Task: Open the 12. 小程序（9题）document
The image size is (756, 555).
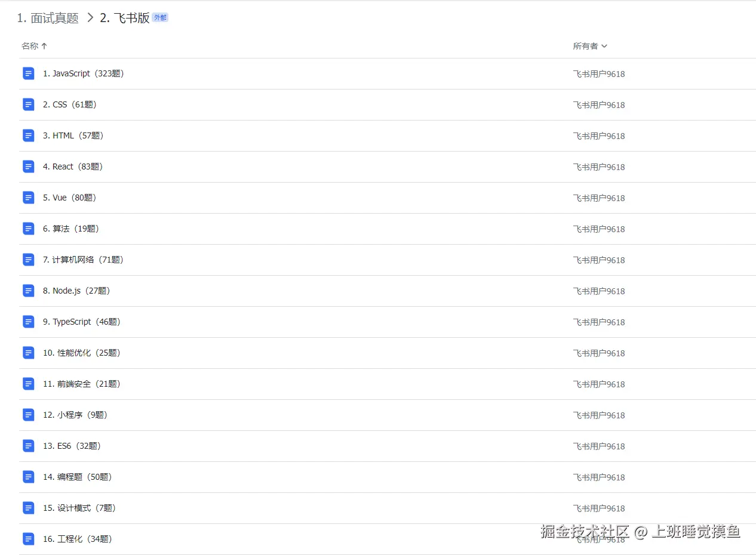Action: point(75,415)
